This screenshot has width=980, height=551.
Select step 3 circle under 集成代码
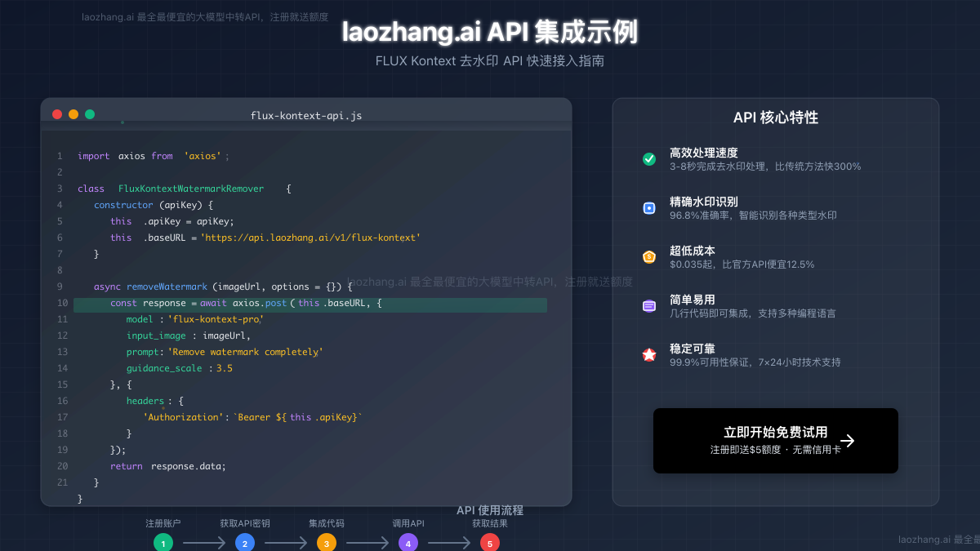[x=327, y=543]
